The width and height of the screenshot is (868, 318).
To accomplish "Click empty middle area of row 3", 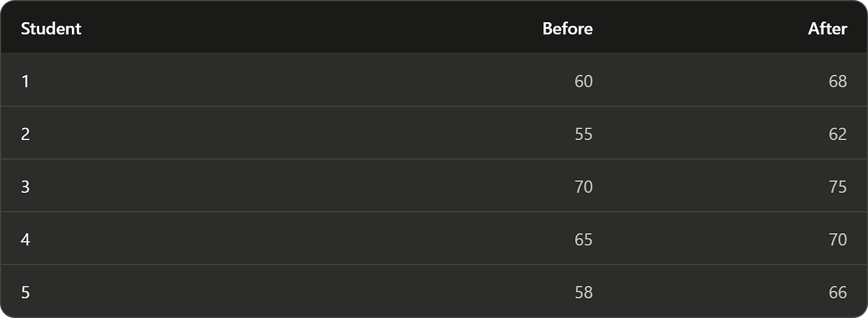I will 298,187.
